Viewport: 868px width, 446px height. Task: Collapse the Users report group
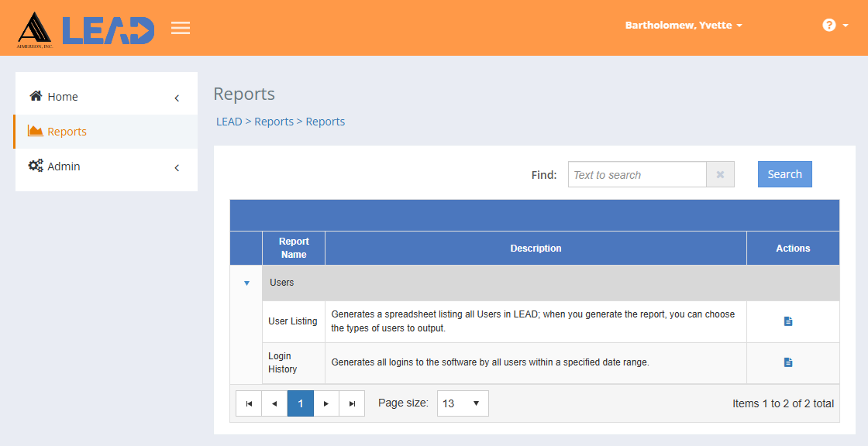[246, 283]
